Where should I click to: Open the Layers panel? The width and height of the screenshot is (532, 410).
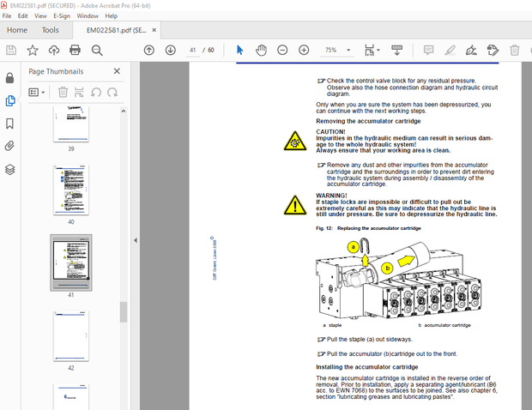9,169
